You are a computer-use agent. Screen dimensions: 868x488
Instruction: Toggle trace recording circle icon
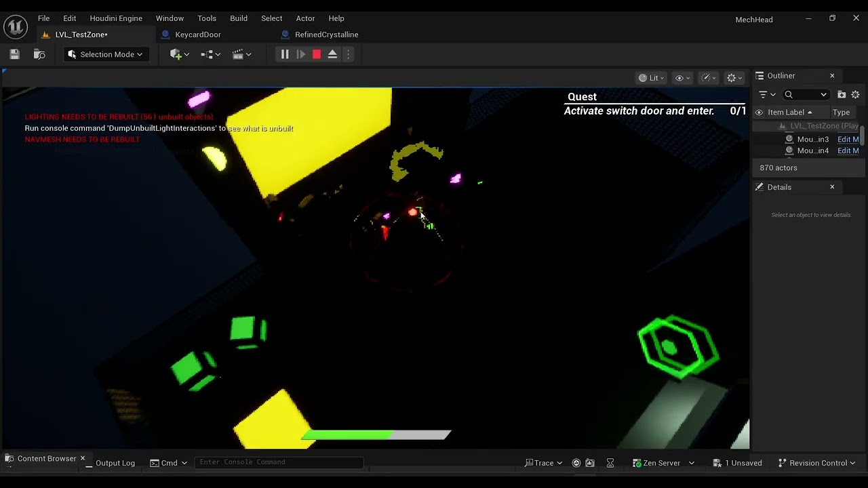click(576, 463)
